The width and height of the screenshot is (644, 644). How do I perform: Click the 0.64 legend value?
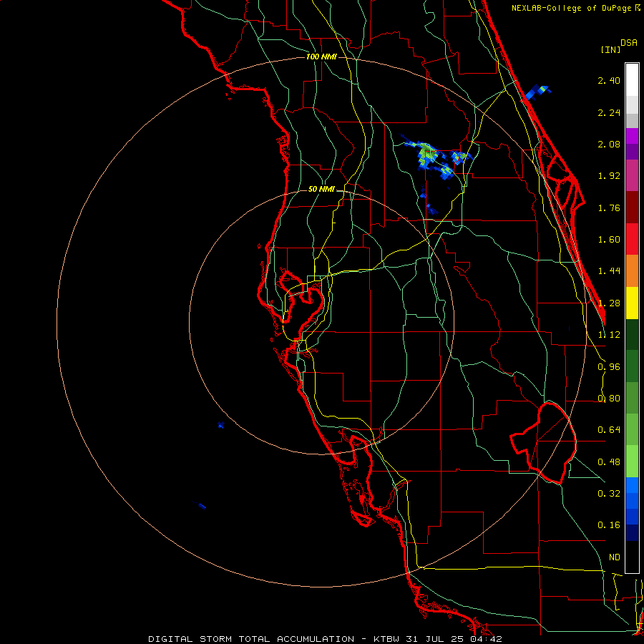point(609,430)
